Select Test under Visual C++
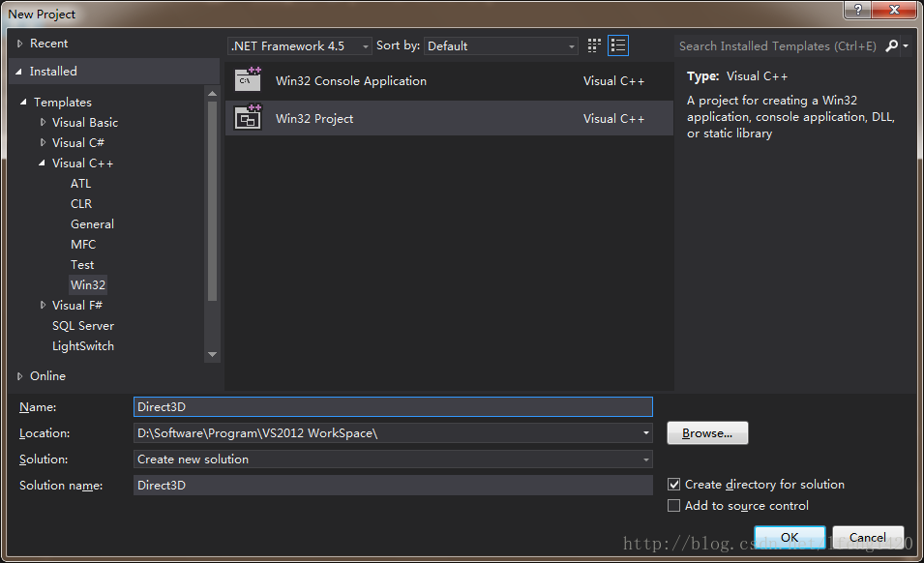The image size is (924, 563). [x=82, y=264]
